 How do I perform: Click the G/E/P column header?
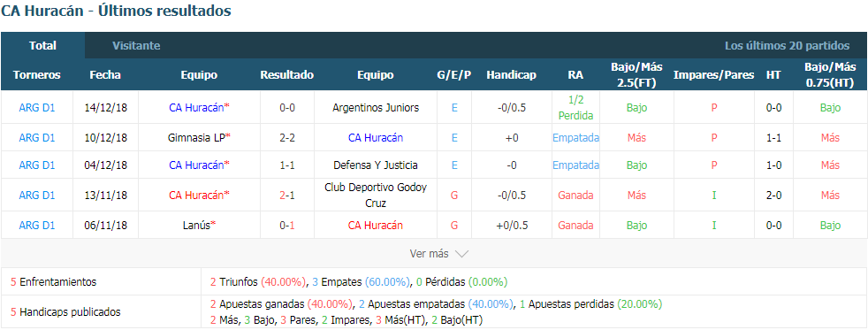pyautogui.click(x=454, y=75)
